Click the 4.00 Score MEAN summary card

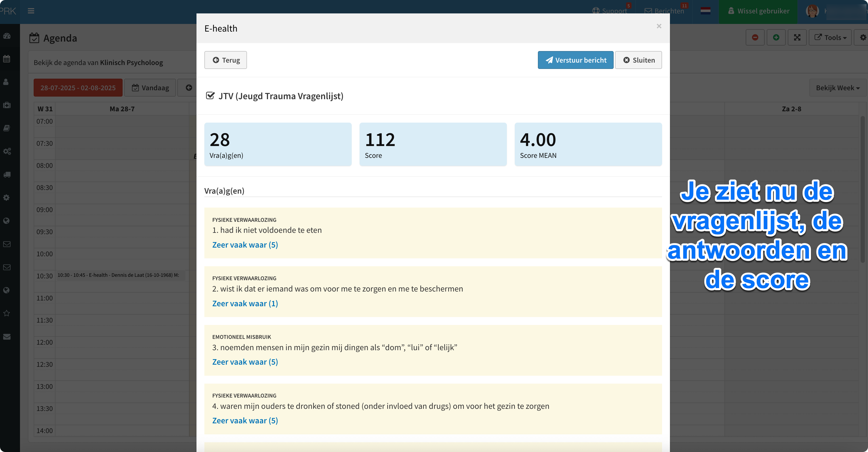(588, 144)
